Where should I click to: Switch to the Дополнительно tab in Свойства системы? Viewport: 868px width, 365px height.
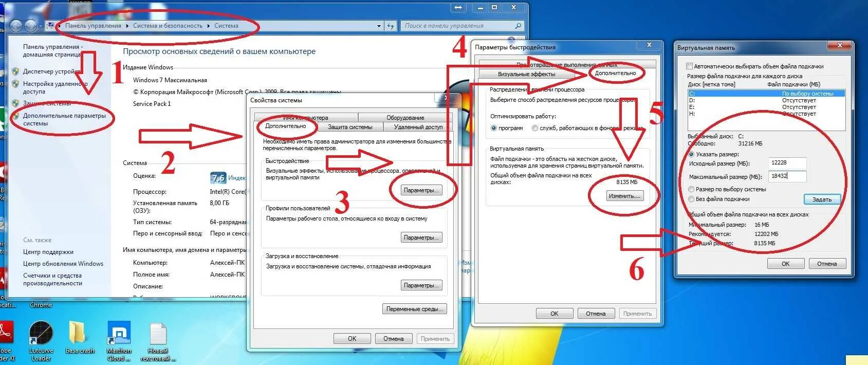pyautogui.click(x=285, y=126)
